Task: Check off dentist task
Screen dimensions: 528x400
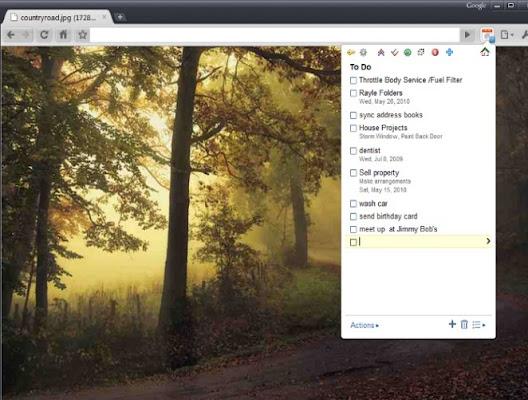Action: [353, 151]
